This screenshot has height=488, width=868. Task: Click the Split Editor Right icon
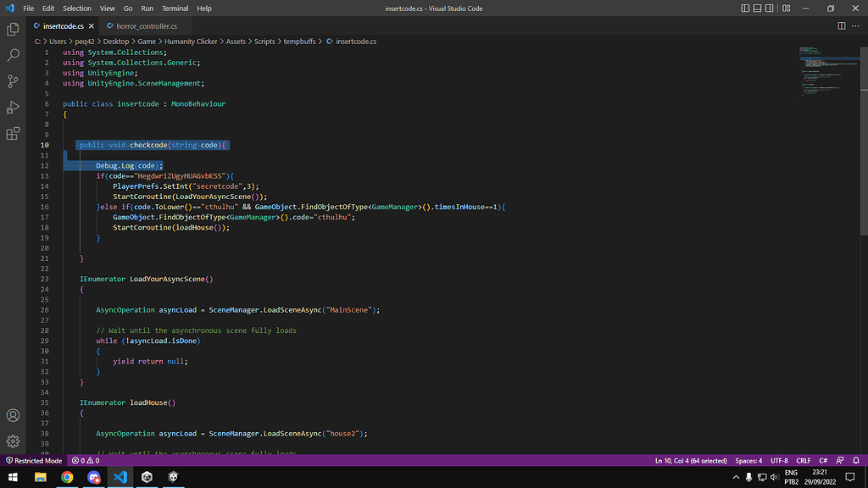tap(842, 26)
